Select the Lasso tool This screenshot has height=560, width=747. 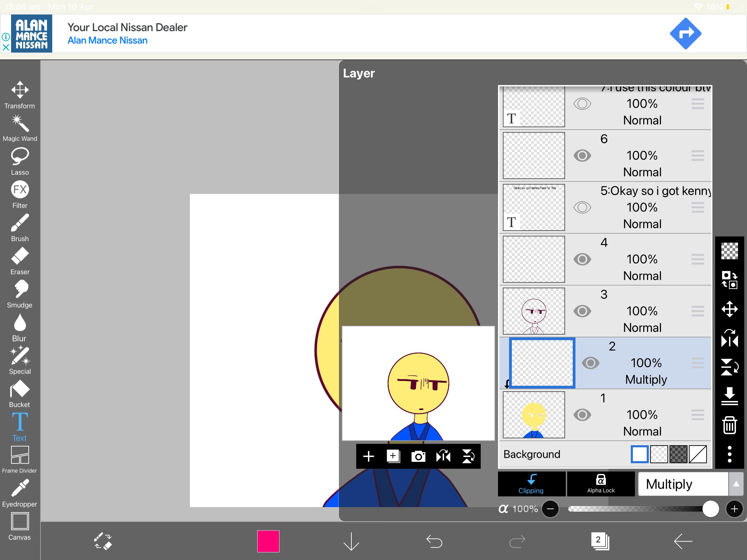(20, 161)
